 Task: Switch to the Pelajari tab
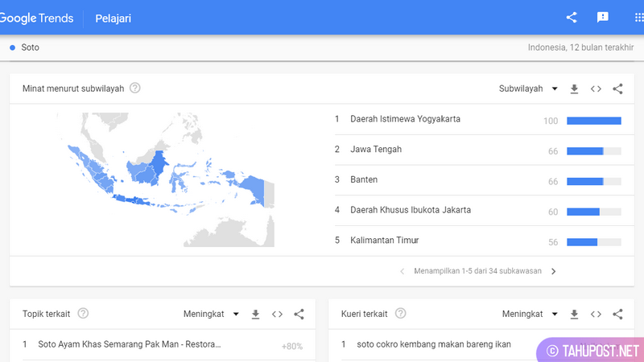pos(114,18)
